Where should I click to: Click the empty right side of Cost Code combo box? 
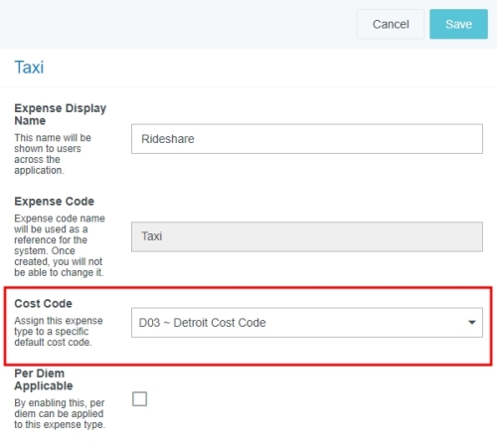click(x=365, y=323)
